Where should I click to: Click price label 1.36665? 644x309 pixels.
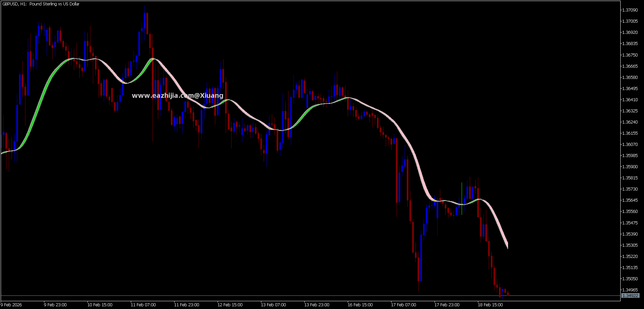pos(630,66)
